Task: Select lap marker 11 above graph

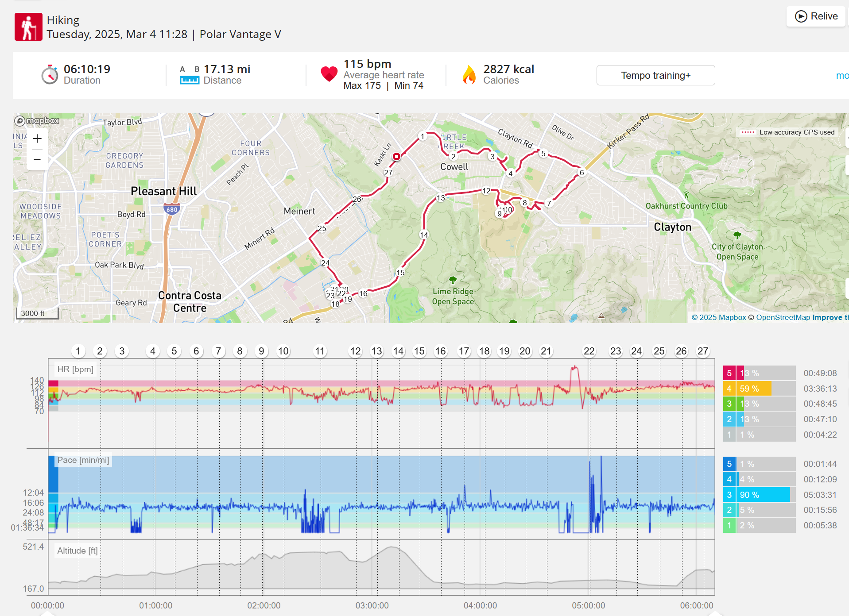Action: [320, 351]
